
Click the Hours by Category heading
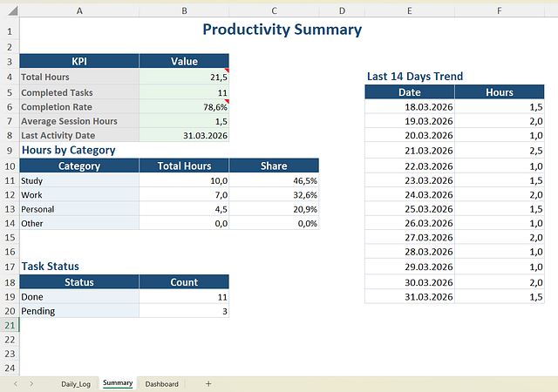coord(69,150)
